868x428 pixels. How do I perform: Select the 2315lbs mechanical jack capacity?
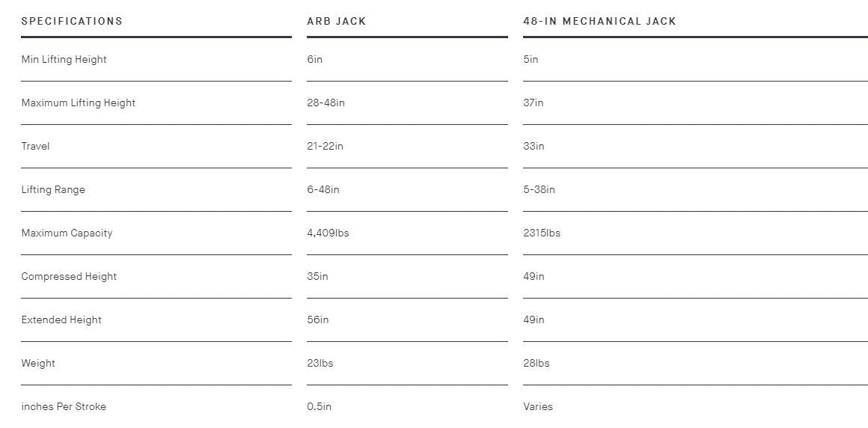[542, 233]
